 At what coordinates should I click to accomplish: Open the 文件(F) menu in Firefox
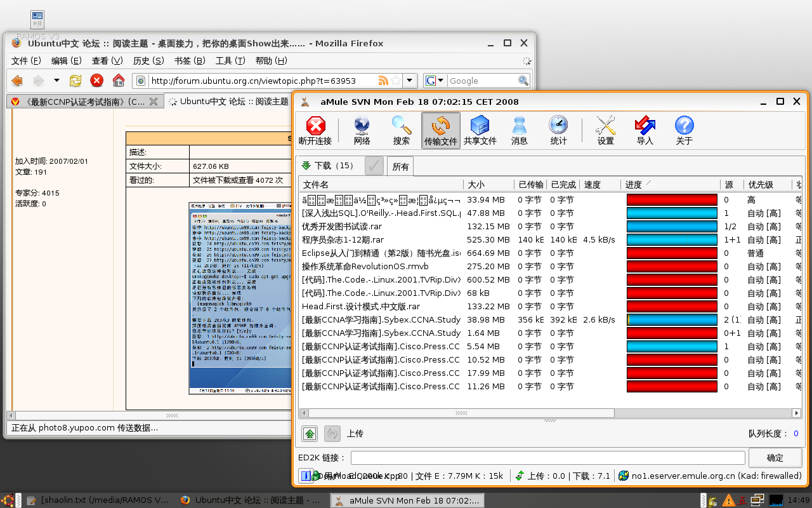26,60
